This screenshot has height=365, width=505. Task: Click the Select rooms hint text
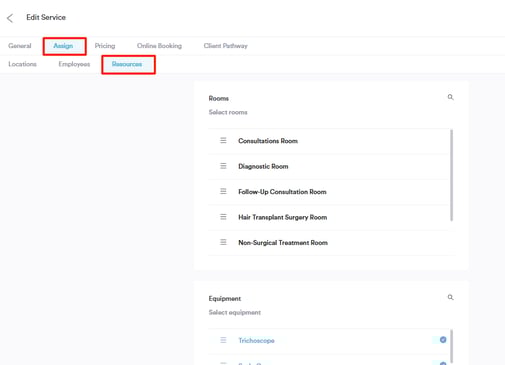pos(228,112)
